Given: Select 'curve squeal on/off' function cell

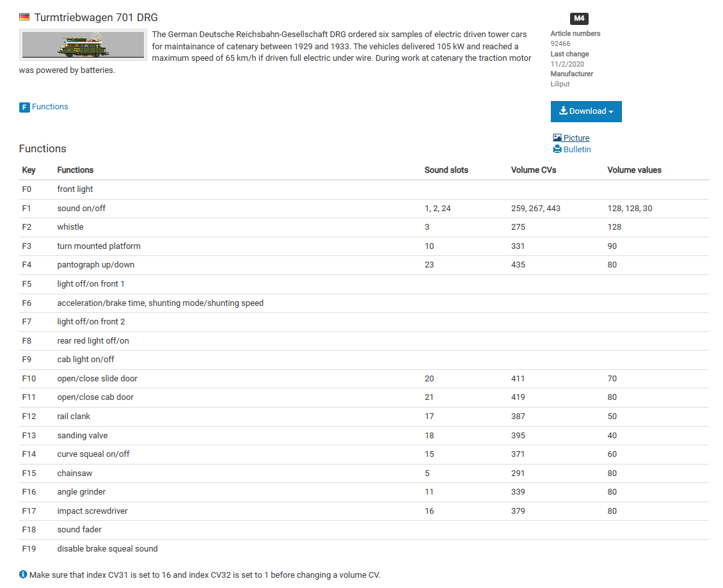Looking at the screenshot, I should pos(93,454).
